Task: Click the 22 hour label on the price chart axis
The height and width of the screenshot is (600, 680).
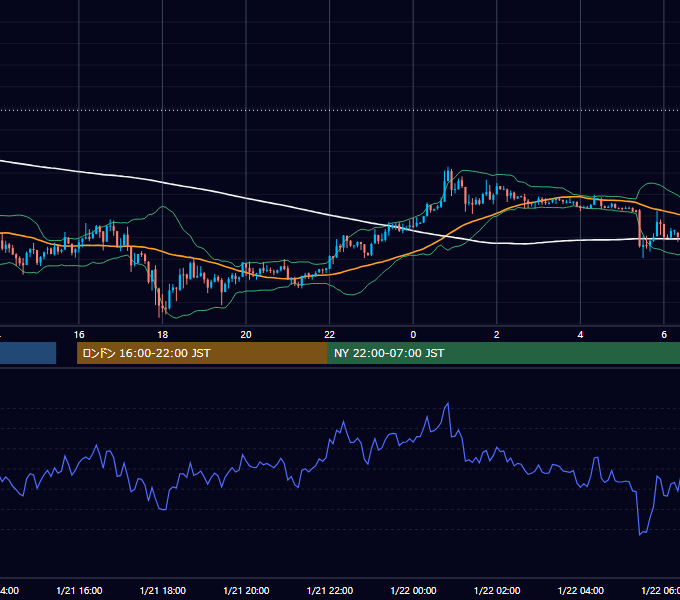Action: coord(330,335)
